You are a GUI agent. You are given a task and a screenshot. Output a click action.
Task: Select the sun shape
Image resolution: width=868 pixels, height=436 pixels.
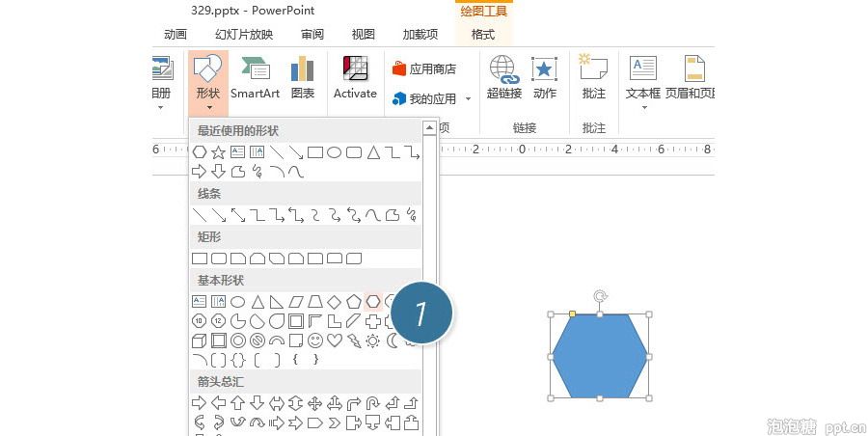click(x=373, y=341)
